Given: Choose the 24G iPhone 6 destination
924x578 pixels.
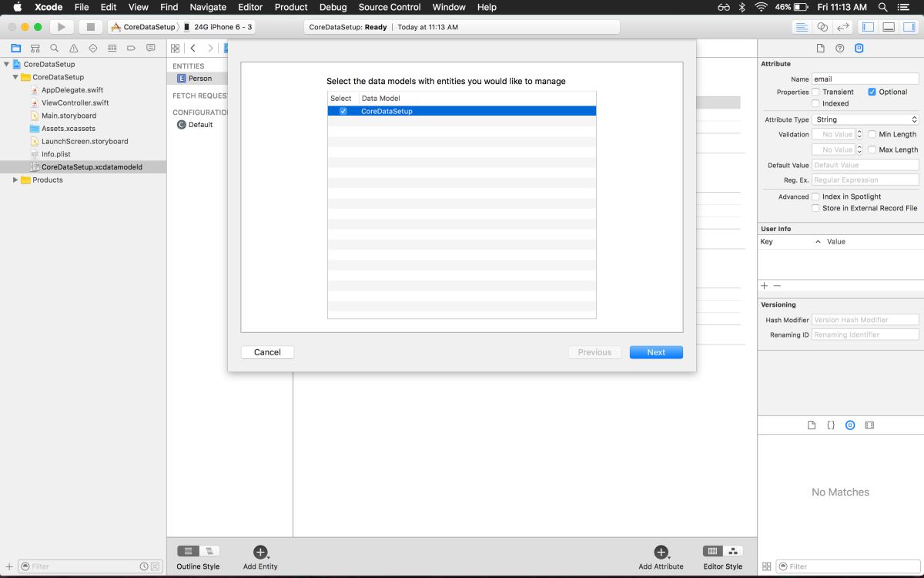Looking at the screenshot, I should (x=218, y=27).
